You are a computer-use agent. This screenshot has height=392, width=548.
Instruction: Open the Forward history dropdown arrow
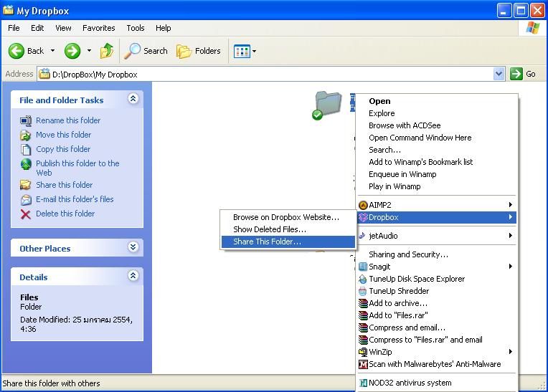tap(89, 51)
